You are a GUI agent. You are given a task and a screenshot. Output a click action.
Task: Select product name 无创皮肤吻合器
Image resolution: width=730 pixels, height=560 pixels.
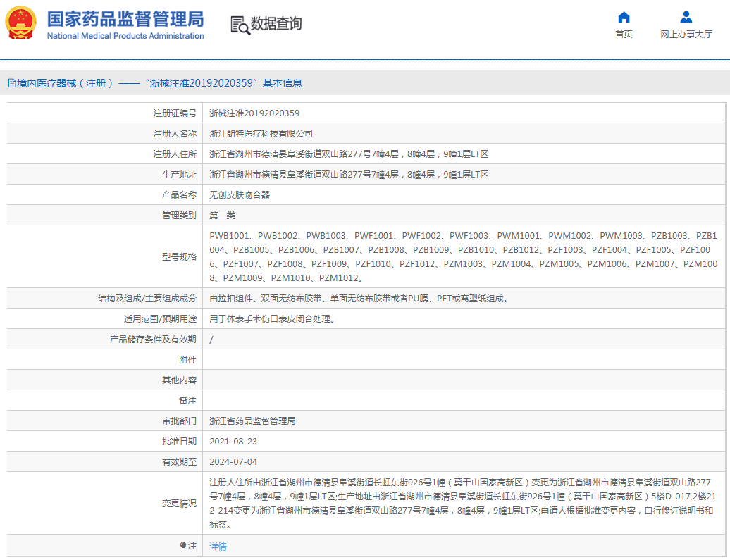pyautogui.click(x=240, y=194)
